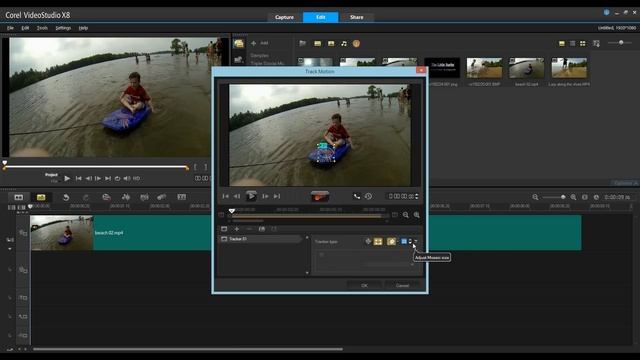The image size is (640, 360).
Task: Set mark-out bracket in main preview
Action: [x=205, y=167]
